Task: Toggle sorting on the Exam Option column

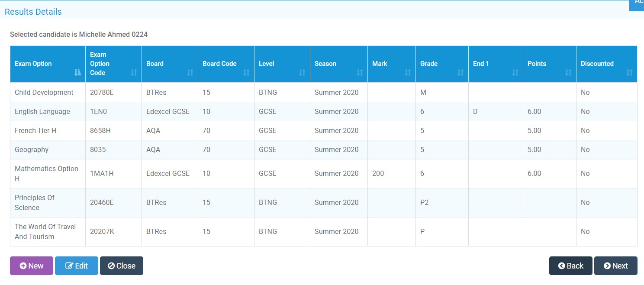Action: click(78, 73)
